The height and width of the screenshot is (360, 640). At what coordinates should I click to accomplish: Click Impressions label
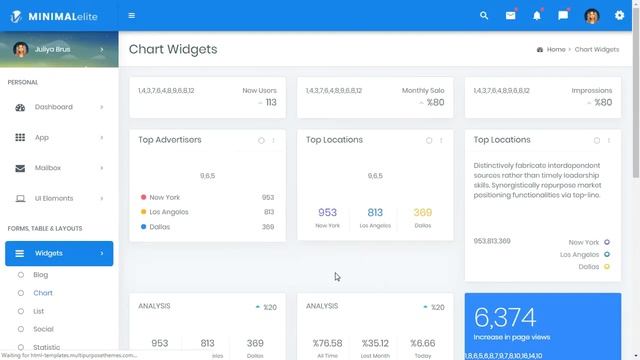(x=591, y=91)
